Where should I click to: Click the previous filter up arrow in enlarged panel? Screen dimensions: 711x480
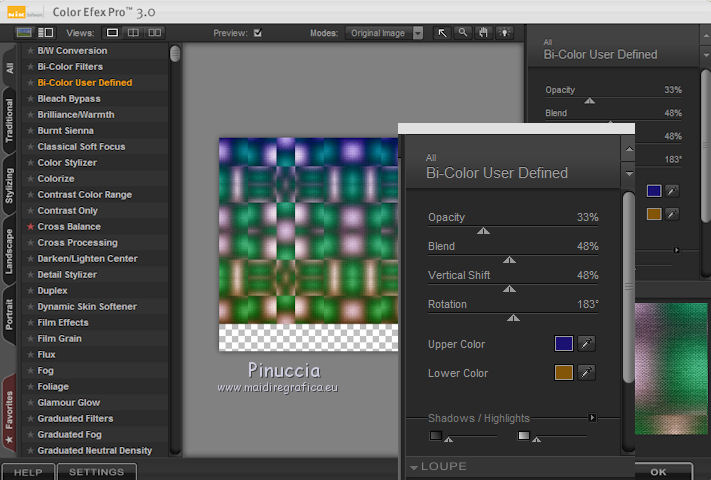[629, 149]
